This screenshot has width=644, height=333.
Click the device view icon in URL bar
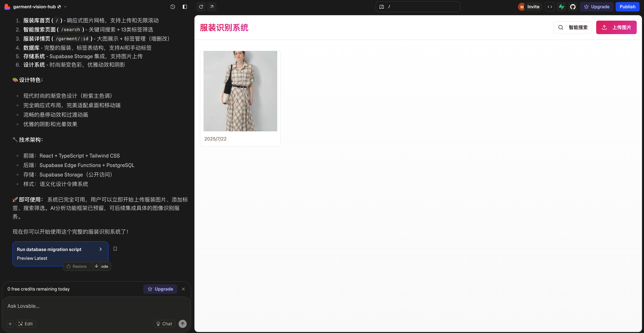pyautogui.click(x=381, y=7)
